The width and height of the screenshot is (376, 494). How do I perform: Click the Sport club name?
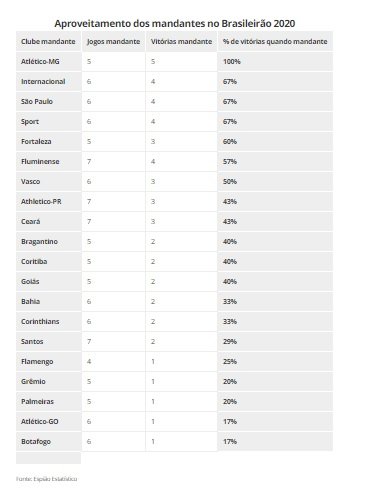coord(30,121)
